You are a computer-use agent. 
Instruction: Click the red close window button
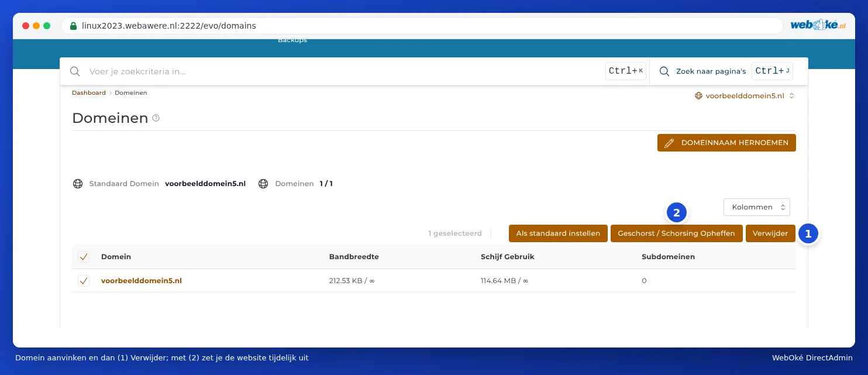(26, 26)
